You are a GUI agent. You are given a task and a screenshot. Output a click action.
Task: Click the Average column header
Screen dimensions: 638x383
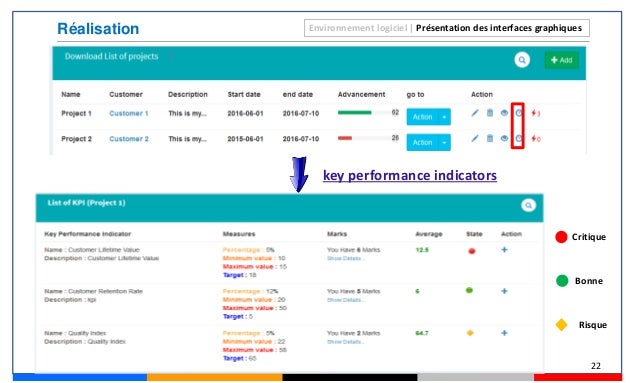(x=428, y=234)
